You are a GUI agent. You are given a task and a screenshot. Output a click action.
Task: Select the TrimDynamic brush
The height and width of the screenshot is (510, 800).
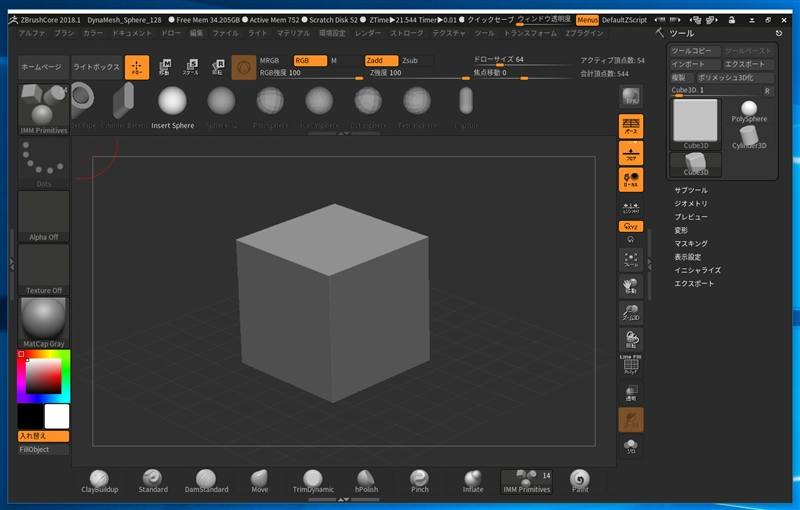click(x=313, y=482)
